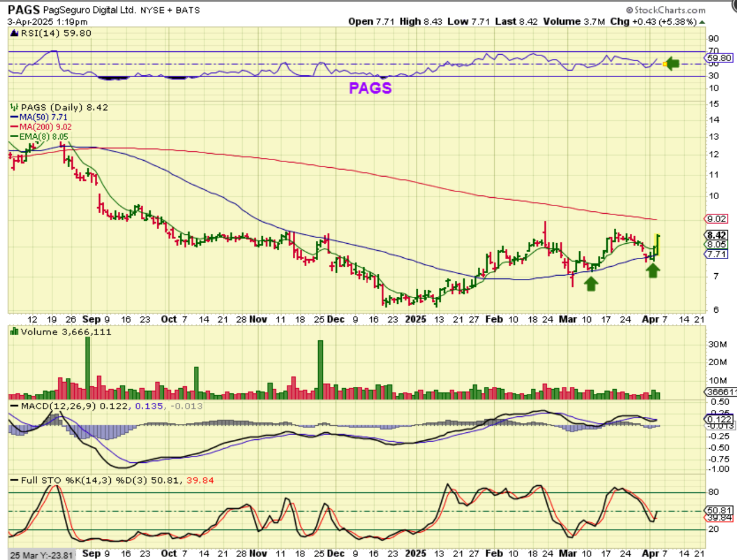Screen dimensions: 737x560
Task: Click the bar-chart icon beside Volume 3,666,111
Action: (x=14, y=332)
